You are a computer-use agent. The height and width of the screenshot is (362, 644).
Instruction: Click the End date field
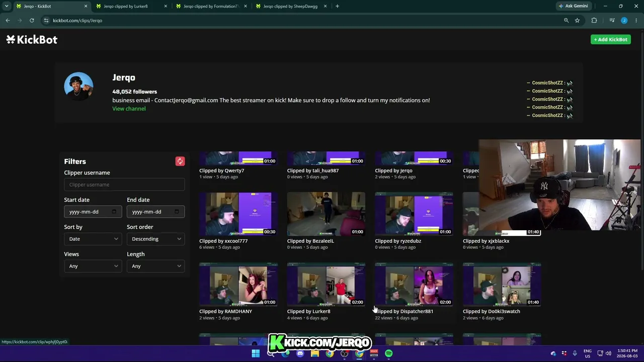pos(155,212)
